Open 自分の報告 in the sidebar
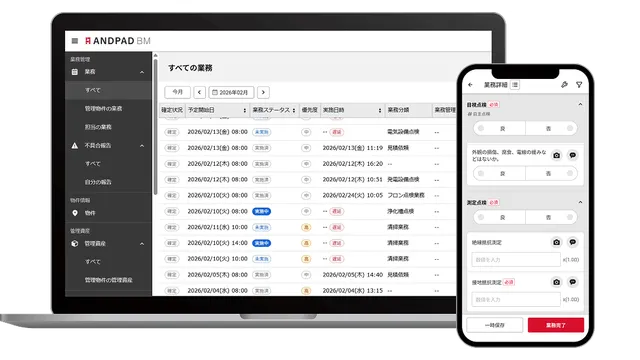Image resolution: width=640 pixels, height=360 pixels. (98, 182)
